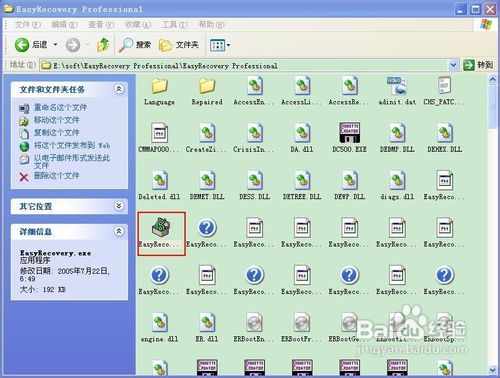500x378 pixels.
Task: Select the DC500.EXE diskette creator icon
Action: click(x=349, y=133)
